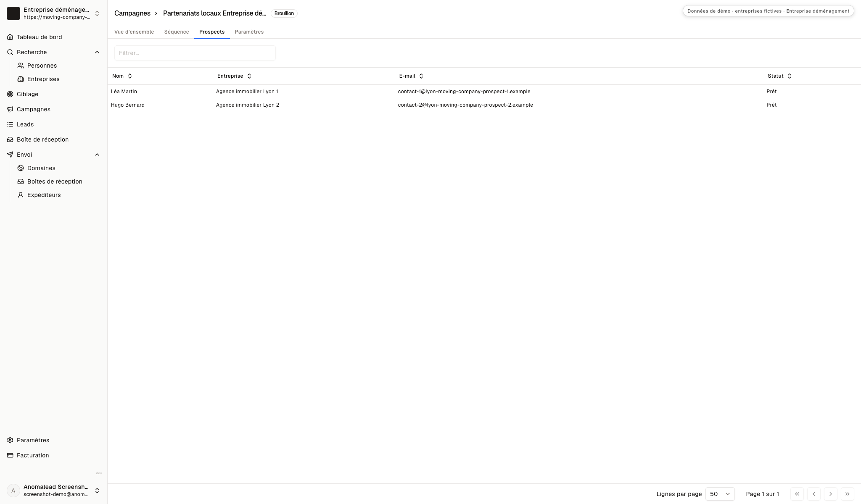Open Entreprises building icon
This screenshot has height=504, width=861.
(x=21, y=79)
